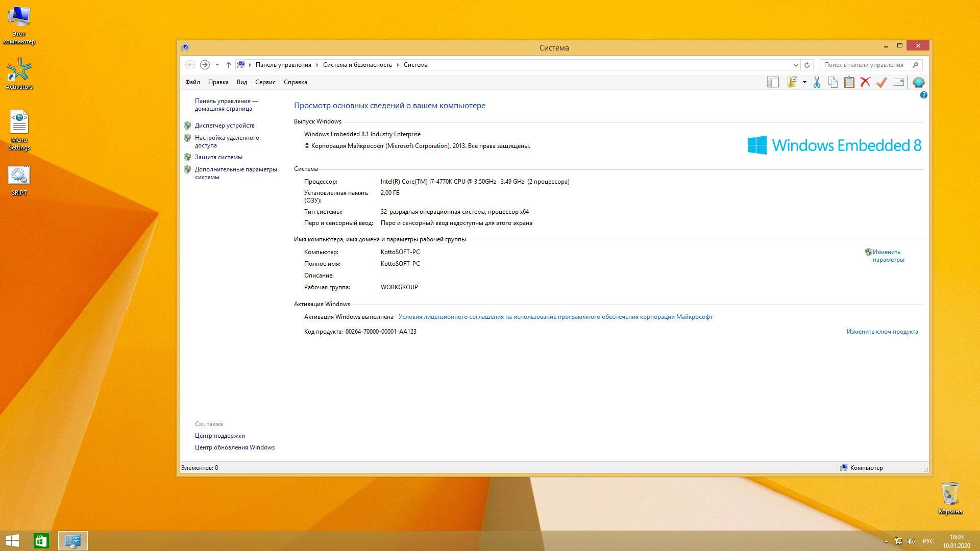Click the red X Delete icon
This screenshot has width=980, height=551.
tap(865, 82)
